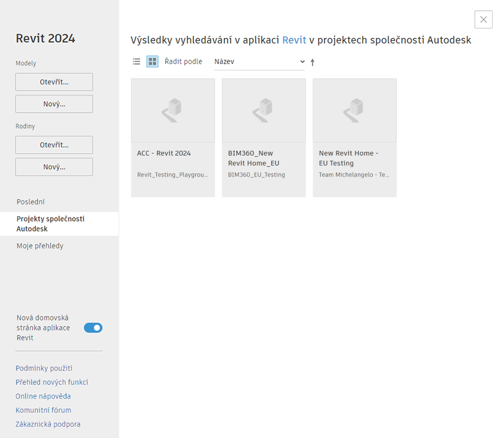Open New Revit Home - EU Testing thumbnail
504x438 pixels.
(x=354, y=110)
